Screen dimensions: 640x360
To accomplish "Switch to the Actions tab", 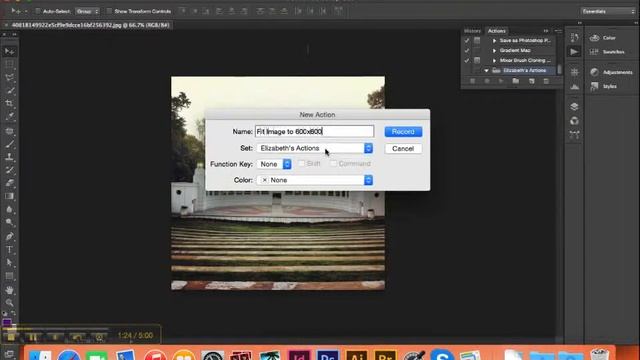I will (497, 31).
